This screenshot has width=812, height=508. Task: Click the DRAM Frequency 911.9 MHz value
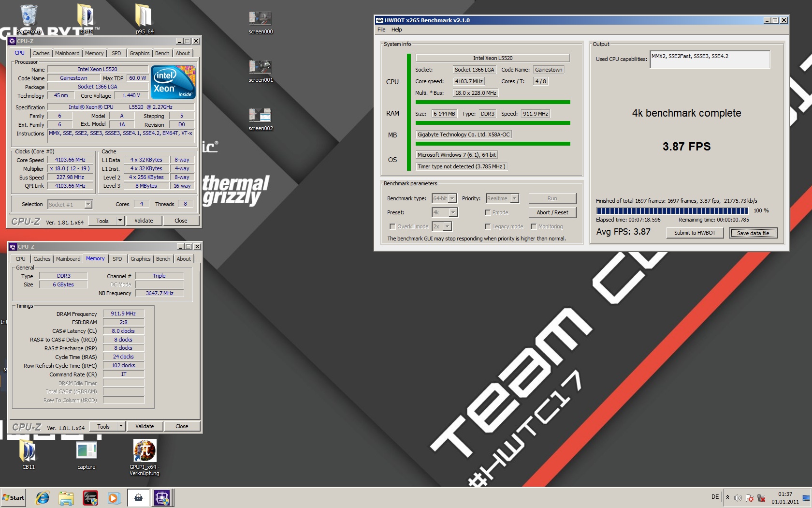pos(123,314)
